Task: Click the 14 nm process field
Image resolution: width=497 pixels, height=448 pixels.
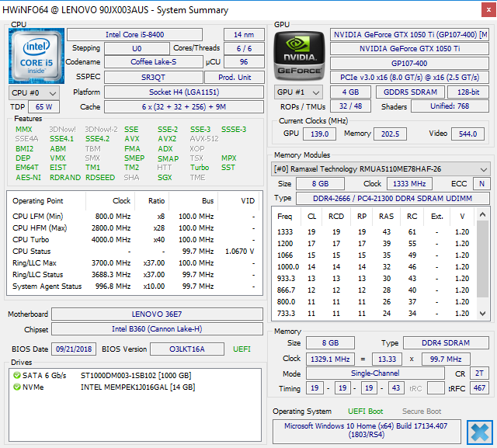Action: [x=244, y=34]
